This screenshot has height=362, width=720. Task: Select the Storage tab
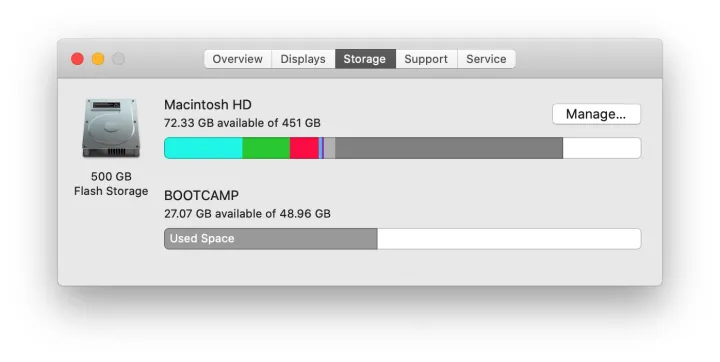(365, 59)
